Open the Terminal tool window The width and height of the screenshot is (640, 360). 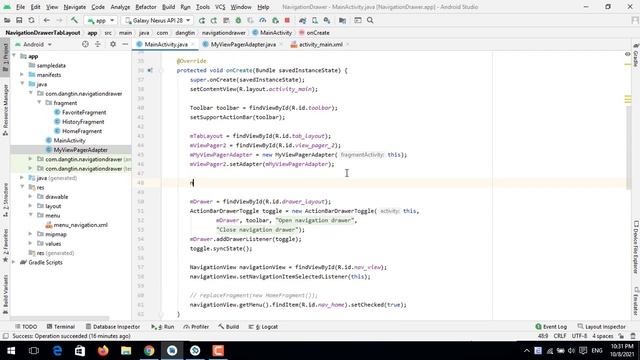click(60, 327)
